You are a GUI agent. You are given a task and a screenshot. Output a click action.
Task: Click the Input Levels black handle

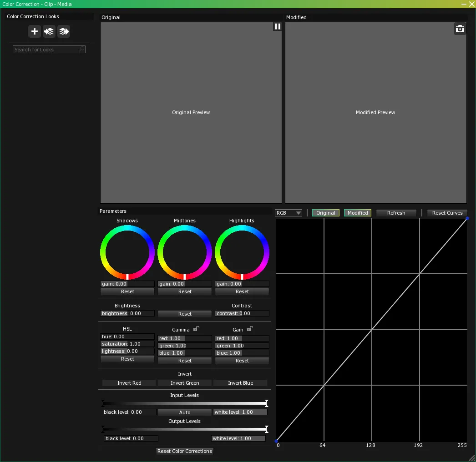tap(103, 403)
